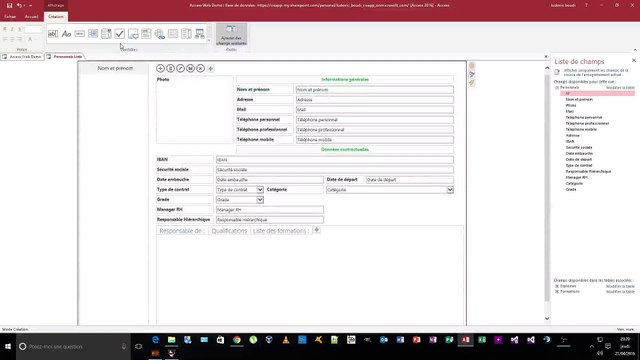Open the Accueil ribbon tab
Image resolution: width=640 pixels, height=360 pixels.
[31, 17]
